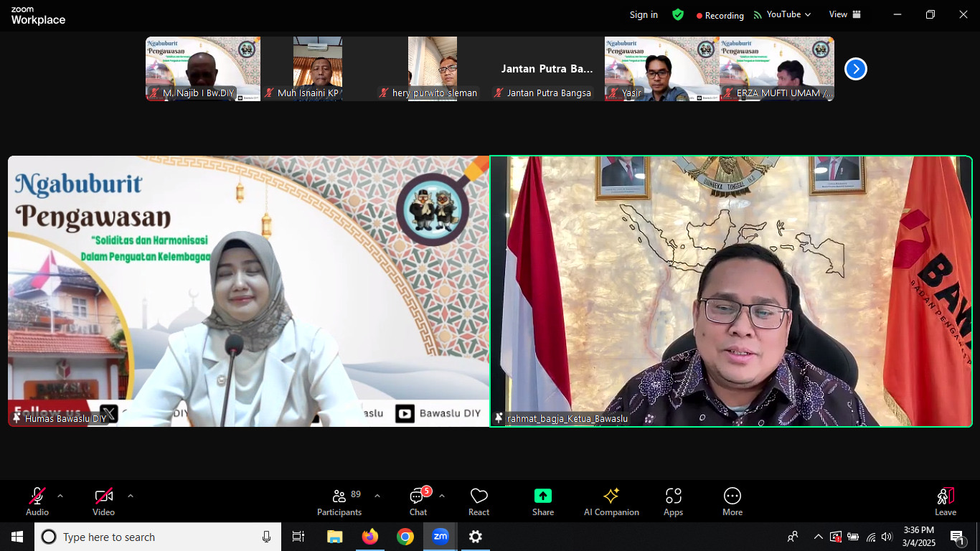Open the AI Companion feature
The height and width of the screenshot is (551, 980).
tap(611, 500)
